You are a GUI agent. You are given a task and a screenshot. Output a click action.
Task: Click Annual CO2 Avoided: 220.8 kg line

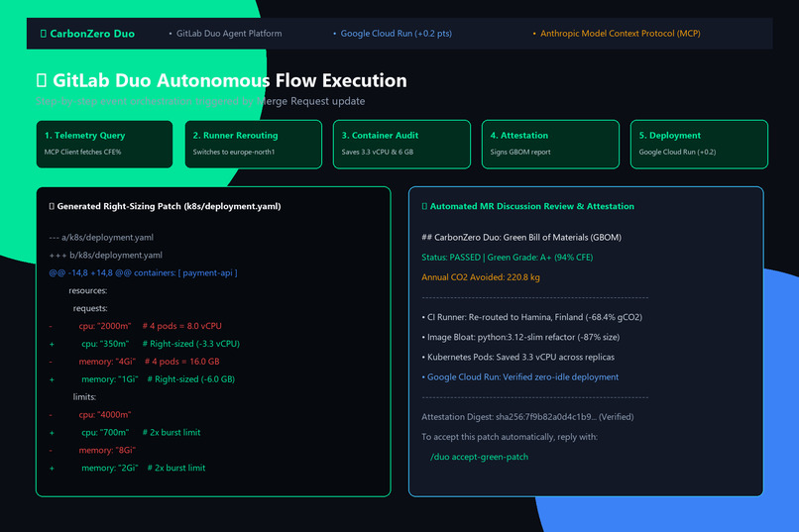(x=481, y=277)
